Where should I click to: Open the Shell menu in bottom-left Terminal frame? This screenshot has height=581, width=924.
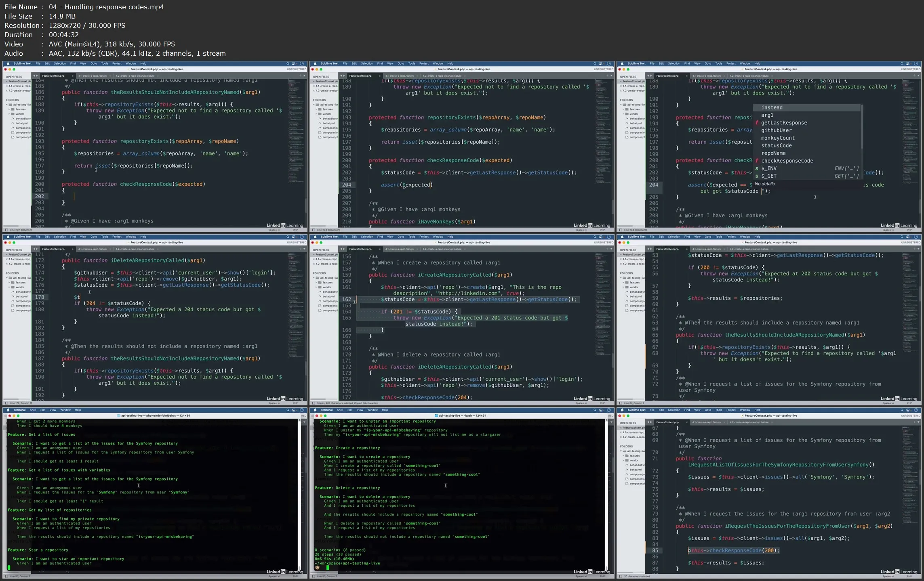(x=33, y=410)
